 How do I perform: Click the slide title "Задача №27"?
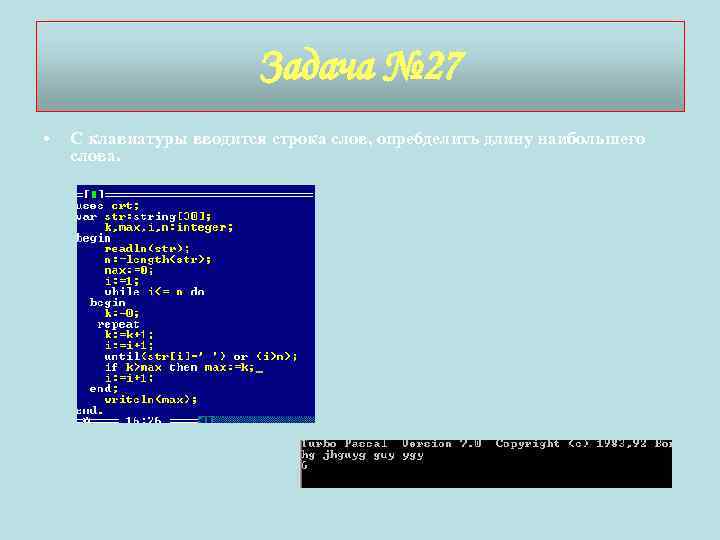362,67
